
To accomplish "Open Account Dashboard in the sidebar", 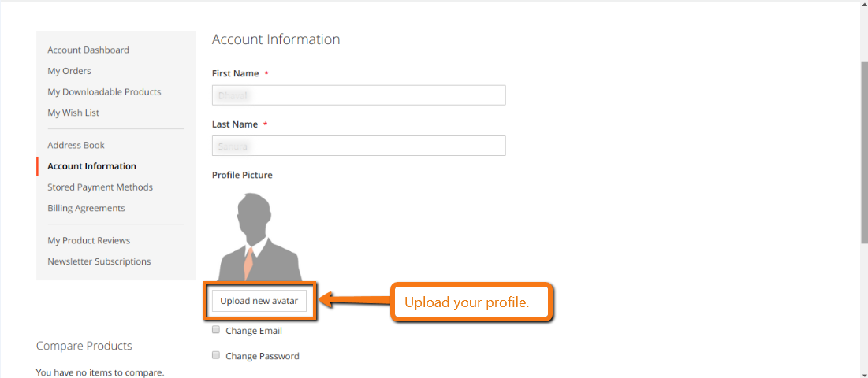I will point(88,50).
